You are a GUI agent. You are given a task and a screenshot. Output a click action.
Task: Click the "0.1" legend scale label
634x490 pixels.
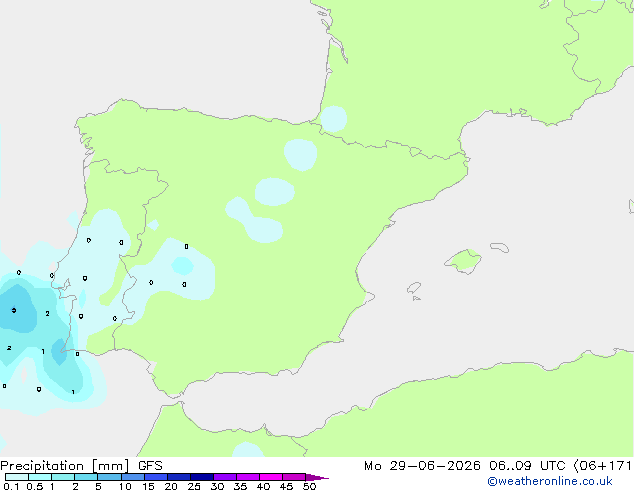click(11, 486)
